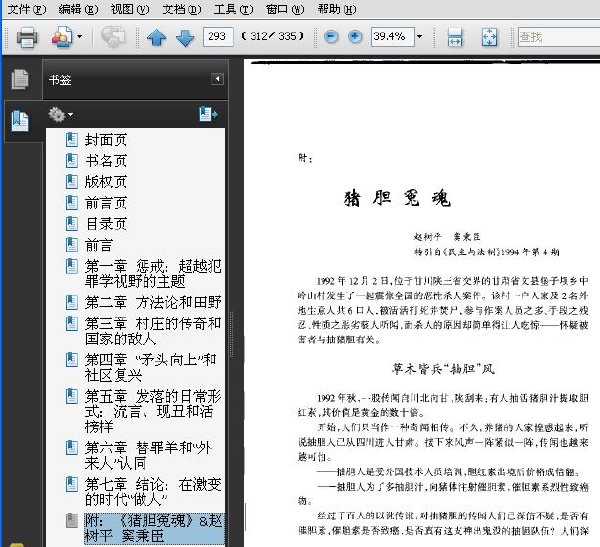The height and width of the screenshot is (547, 600).
Task: Click the grayed comment bubble icon
Action: (113, 37)
